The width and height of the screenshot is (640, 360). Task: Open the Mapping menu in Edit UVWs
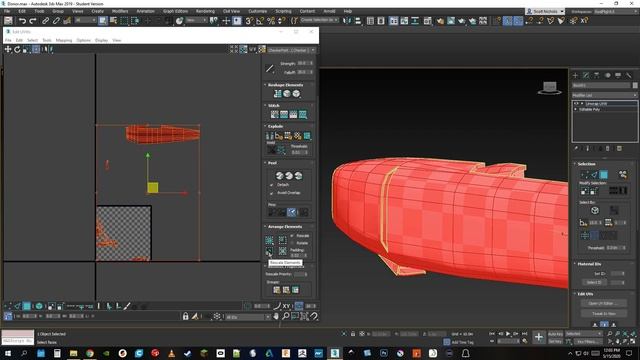(64, 40)
